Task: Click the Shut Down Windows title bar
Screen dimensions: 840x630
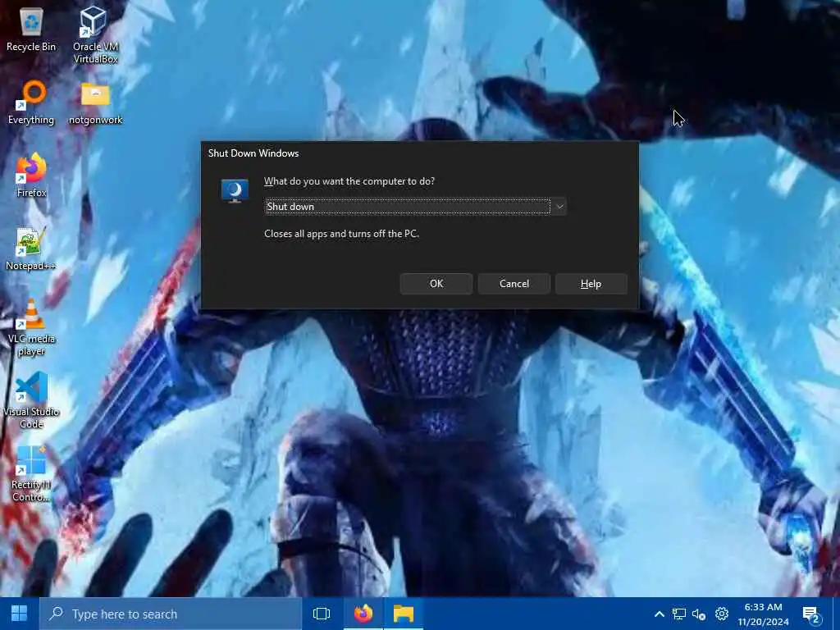Action: click(x=419, y=153)
